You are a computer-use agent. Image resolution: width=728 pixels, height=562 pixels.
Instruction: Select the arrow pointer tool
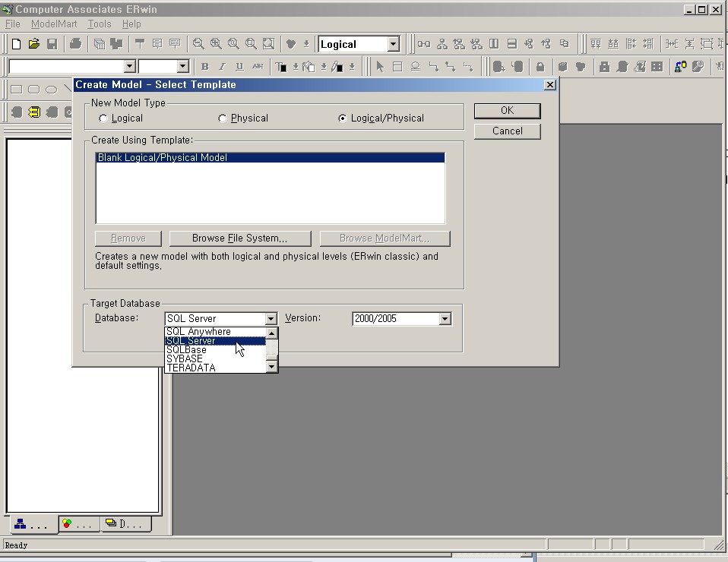click(380, 67)
